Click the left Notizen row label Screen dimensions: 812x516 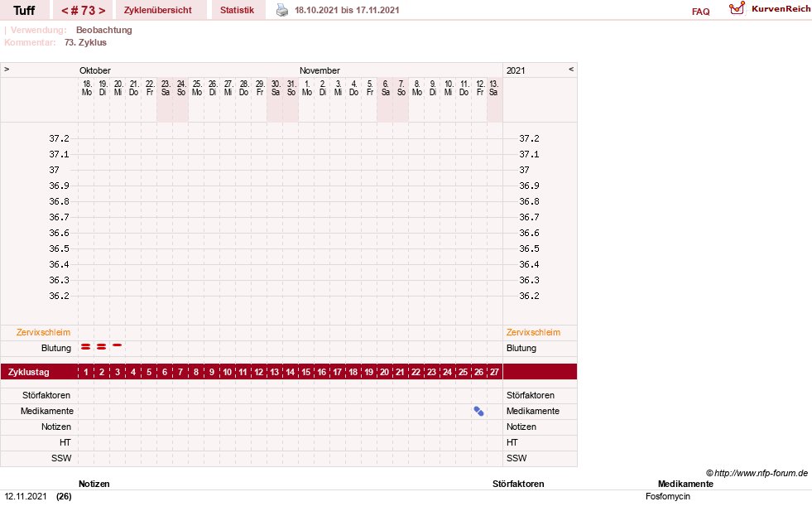tap(56, 427)
